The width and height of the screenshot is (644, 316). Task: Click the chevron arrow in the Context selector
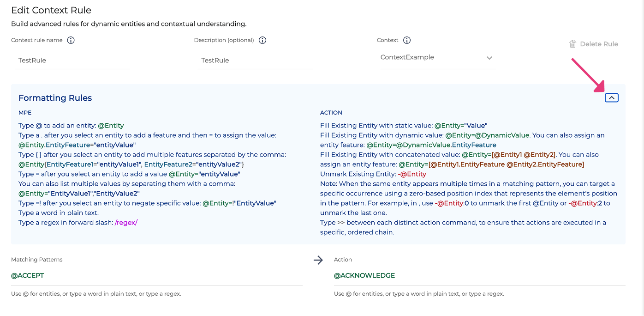pyautogui.click(x=489, y=58)
